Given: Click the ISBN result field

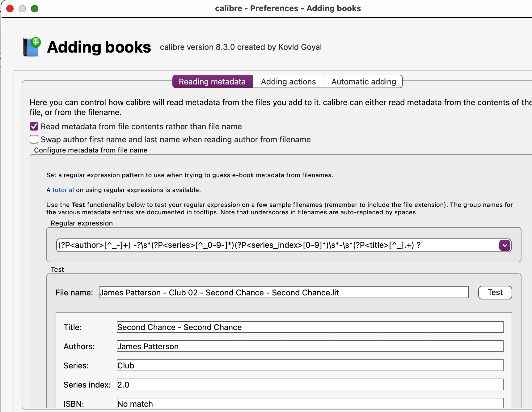Looking at the screenshot, I should click(x=310, y=403).
